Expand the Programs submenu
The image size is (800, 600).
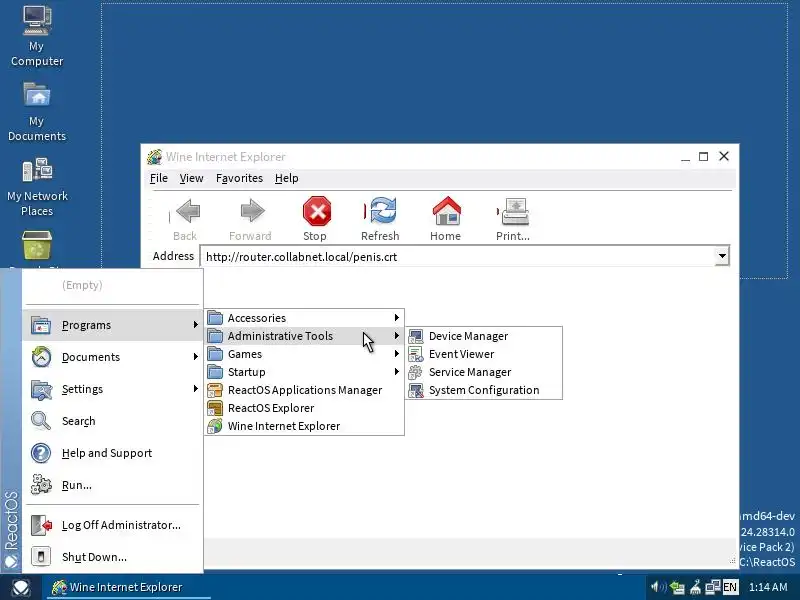click(112, 325)
